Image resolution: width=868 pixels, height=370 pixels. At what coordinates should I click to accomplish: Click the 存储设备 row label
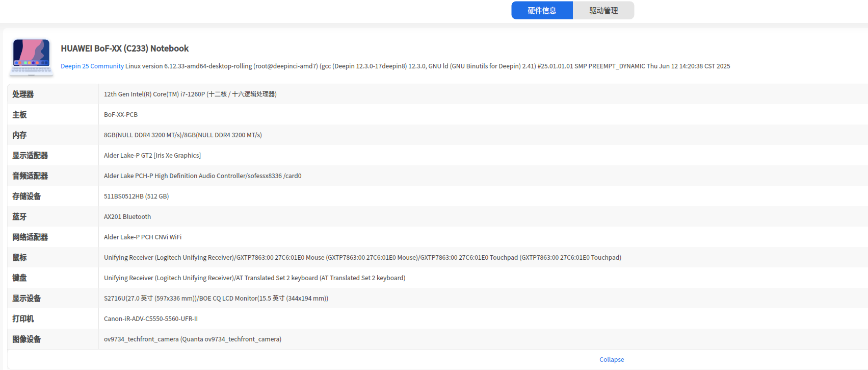tap(27, 196)
